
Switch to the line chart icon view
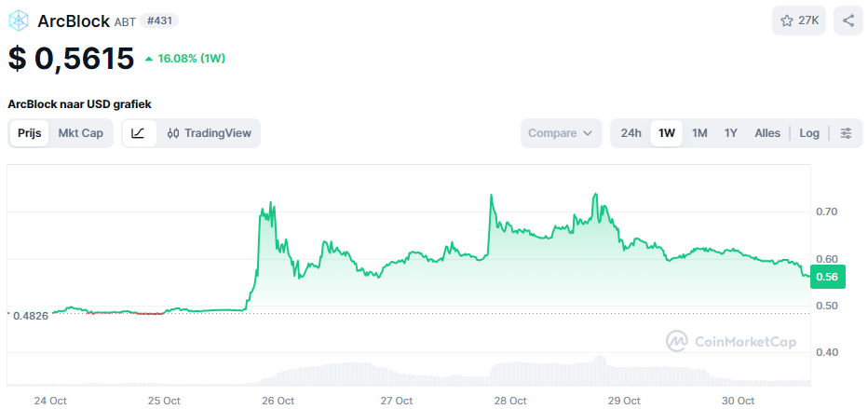tap(139, 133)
